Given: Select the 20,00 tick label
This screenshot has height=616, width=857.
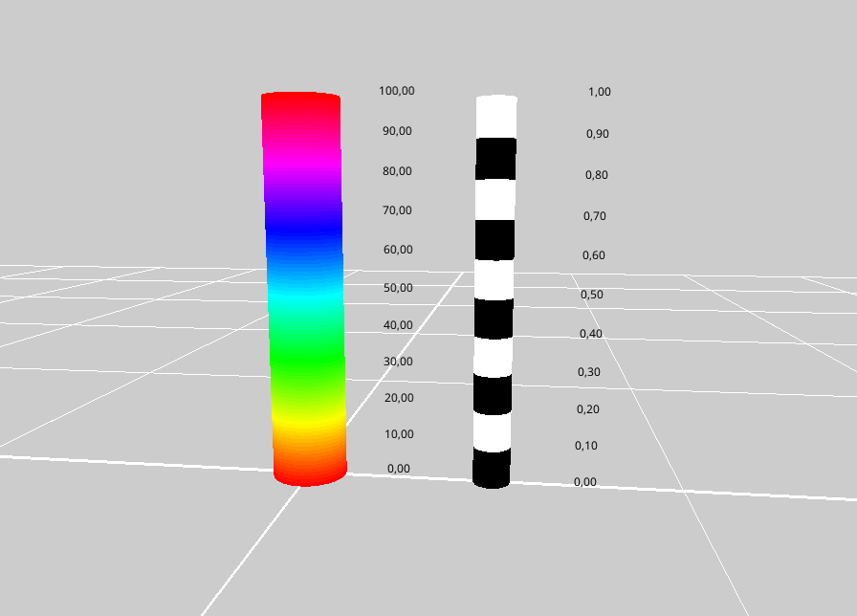Looking at the screenshot, I should pos(398,398).
